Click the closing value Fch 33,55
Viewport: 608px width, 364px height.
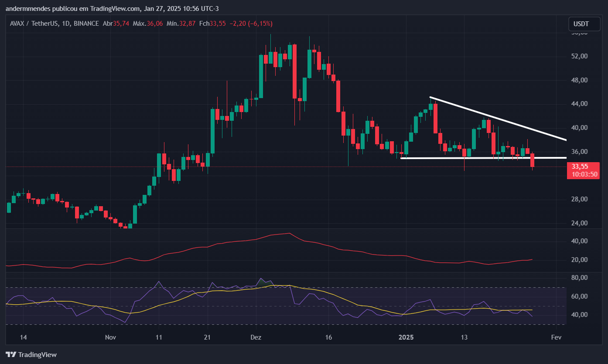[x=212, y=24]
